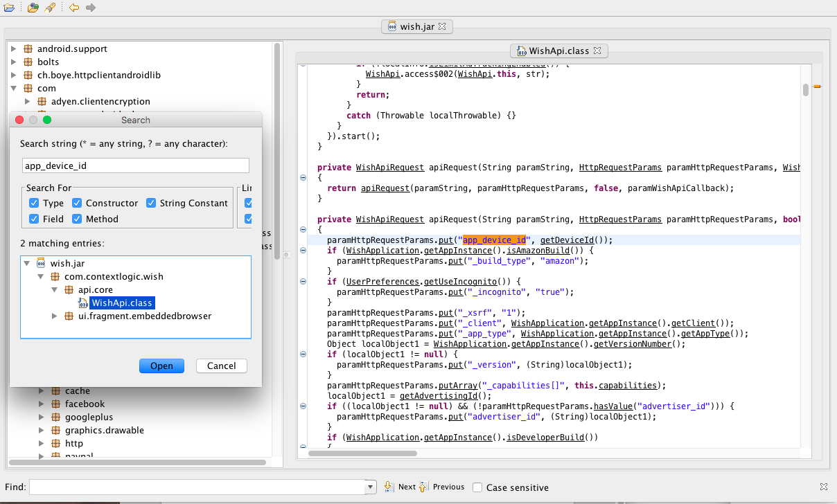Switch to the wish.jar tab
The height and width of the screenshot is (504, 837).
[x=417, y=27]
